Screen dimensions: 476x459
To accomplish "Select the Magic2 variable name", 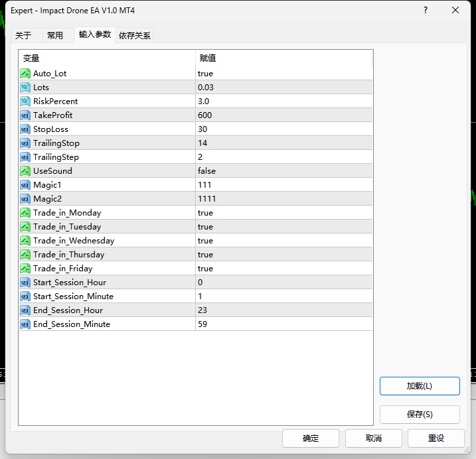I will [47, 199].
